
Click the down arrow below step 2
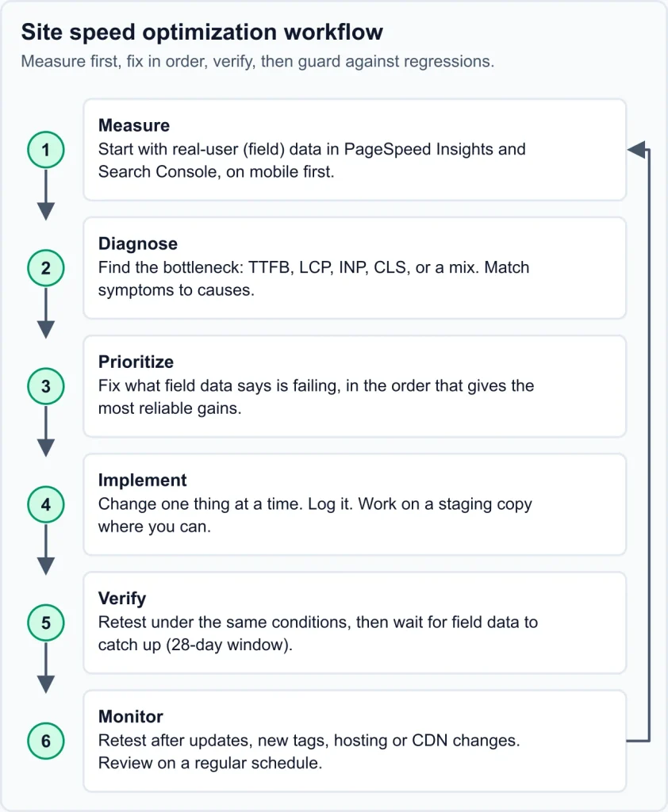[x=45, y=313]
